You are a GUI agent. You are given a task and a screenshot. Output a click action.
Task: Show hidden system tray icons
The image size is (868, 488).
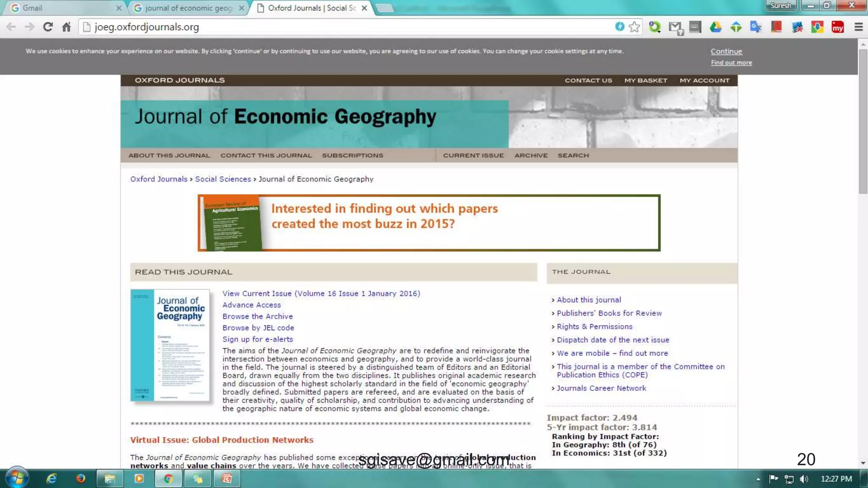coord(758,479)
